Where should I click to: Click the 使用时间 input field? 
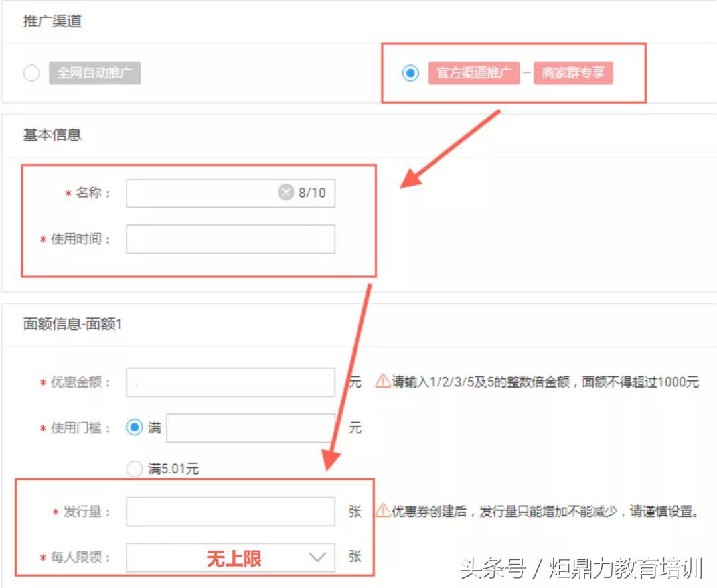(x=230, y=240)
